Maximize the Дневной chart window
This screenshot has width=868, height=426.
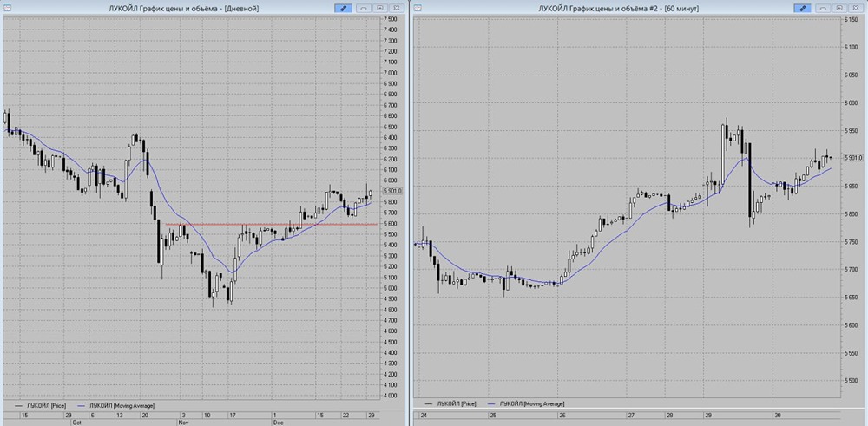380,9
